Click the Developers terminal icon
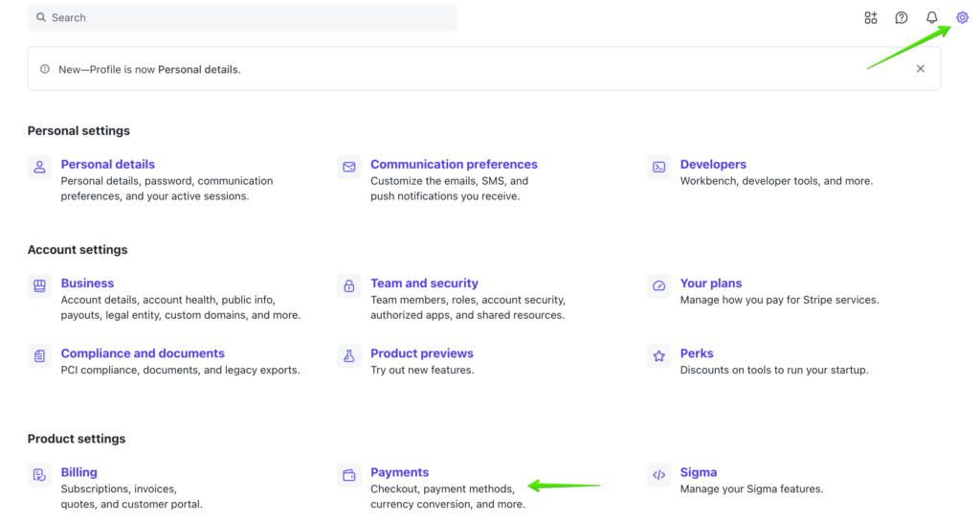The width and height of the screenshot is (980, 523). (x=658, y=167)
